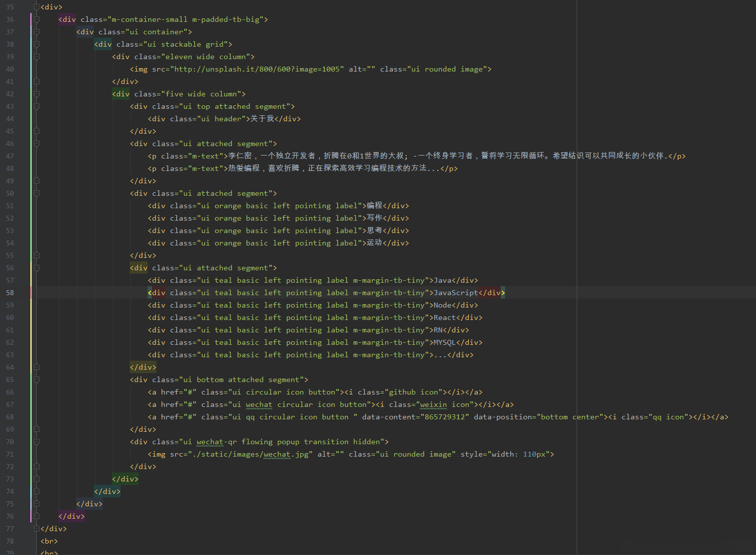The width and height of the screenshot is (756, 555).
Task: Click the label text "写作" on line 52
Action: click(375, 218)
